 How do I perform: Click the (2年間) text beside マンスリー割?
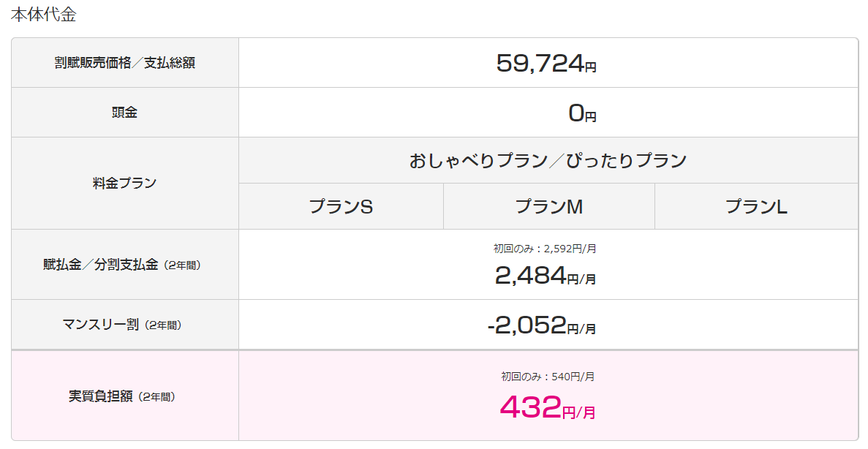click(163, 325)
